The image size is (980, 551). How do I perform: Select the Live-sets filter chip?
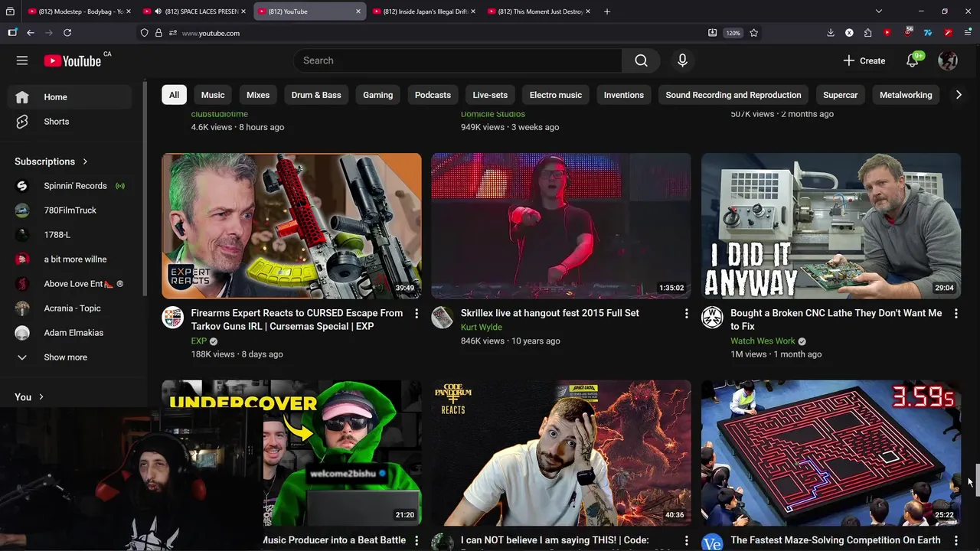490,95
